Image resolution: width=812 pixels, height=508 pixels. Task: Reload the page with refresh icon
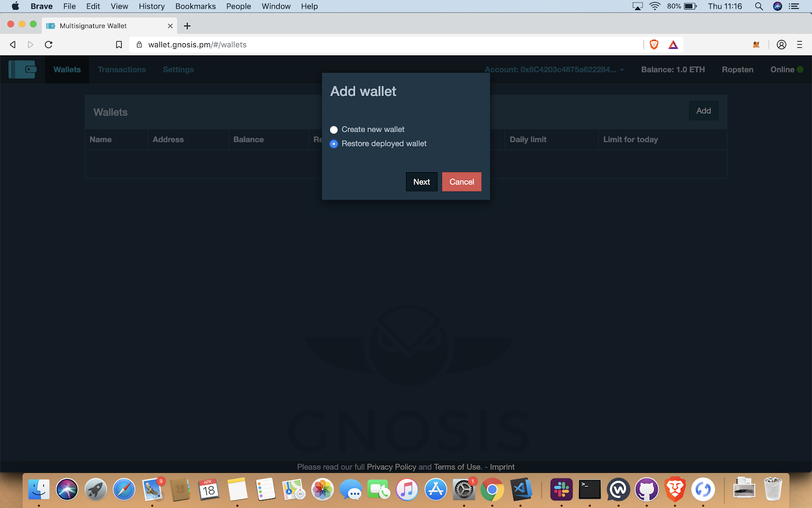[x=49, y=45]
